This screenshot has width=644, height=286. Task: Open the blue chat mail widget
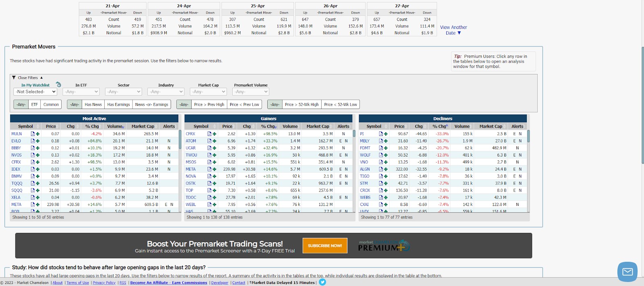[627, 272]
